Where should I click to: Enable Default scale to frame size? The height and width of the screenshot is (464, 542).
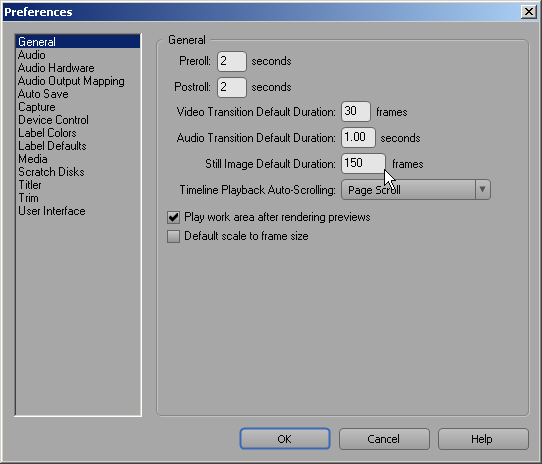(174, 236)
